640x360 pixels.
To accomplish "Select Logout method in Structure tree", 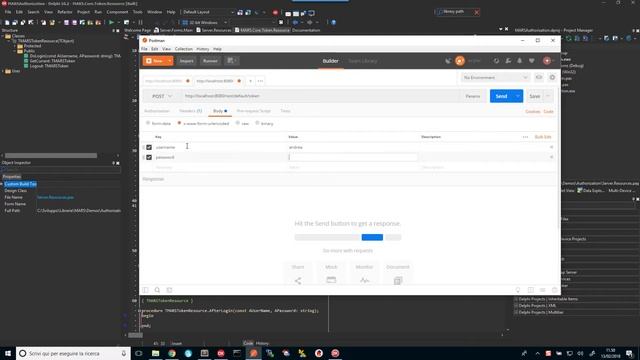I will click(x=49, y=66).
